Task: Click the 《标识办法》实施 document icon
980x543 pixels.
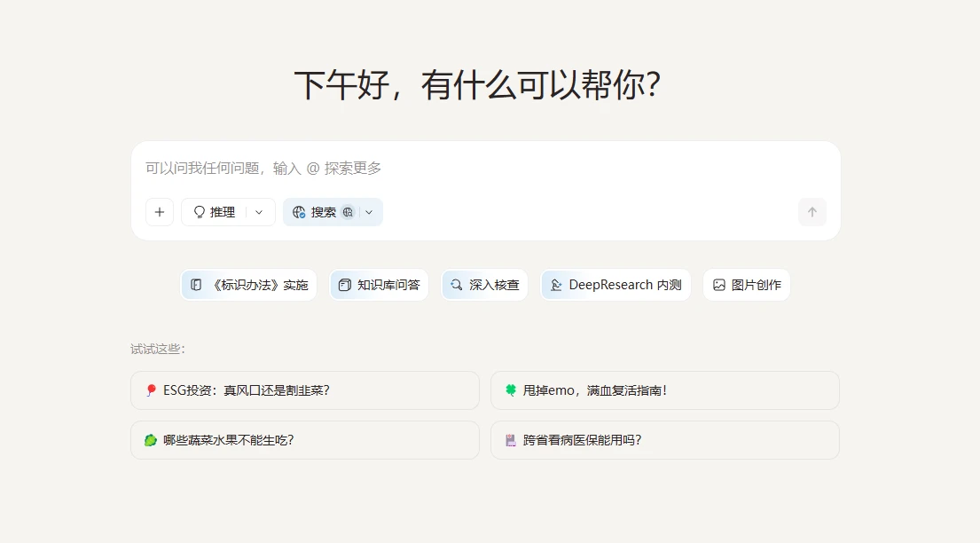Action: pos(196,285)
